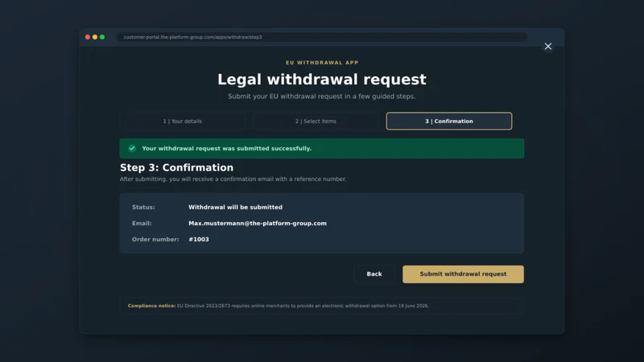
Task: Click the Back button
Action: [x=374, y=274]
